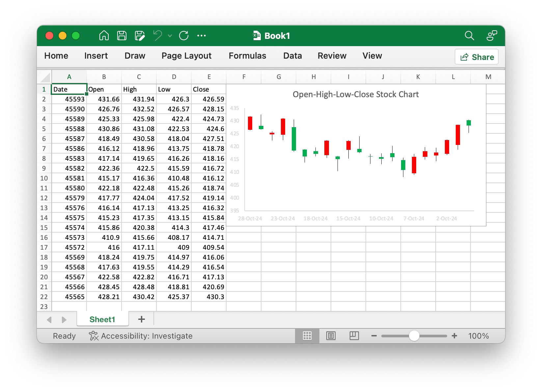This screenshot has height=392, width=542.
Task: Open the Undo history dropdown arrow
Action: (170, 36)
